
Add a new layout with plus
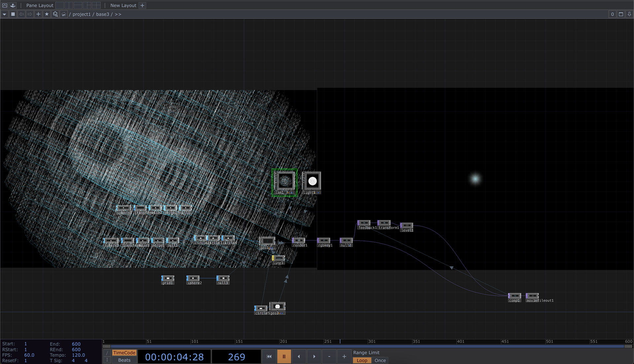point(142,5)
